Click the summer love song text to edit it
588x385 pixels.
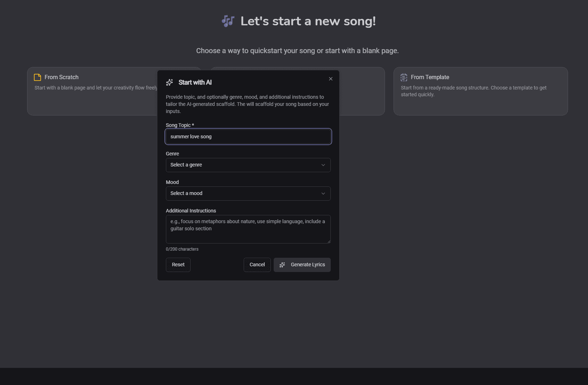click(x=191, y=137)
